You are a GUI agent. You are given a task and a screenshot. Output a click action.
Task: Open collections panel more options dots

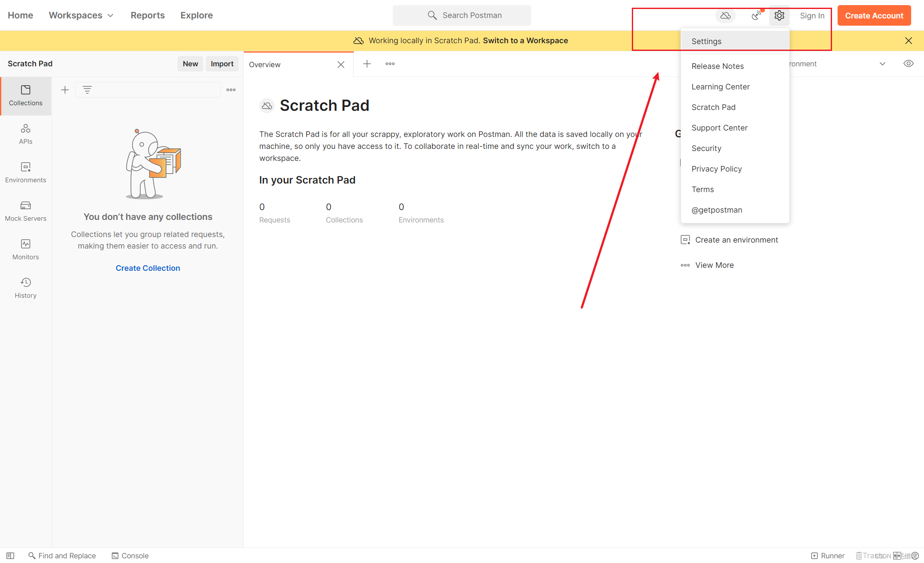(231, 90)
